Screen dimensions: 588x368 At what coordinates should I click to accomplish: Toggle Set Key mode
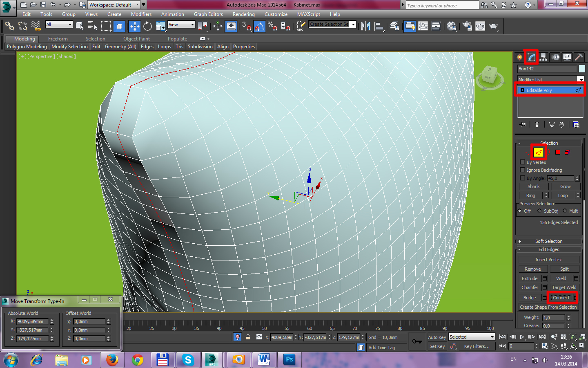click(437, 346)
